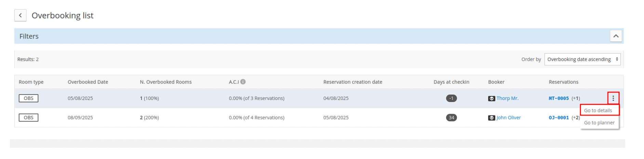Open booker John Oliver link
The image size is (644, 159).
tap(509, 118)
